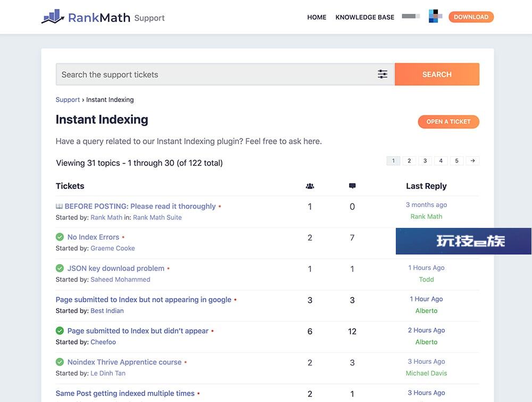Visit Graeme Cooke profile

click(113, 248)
